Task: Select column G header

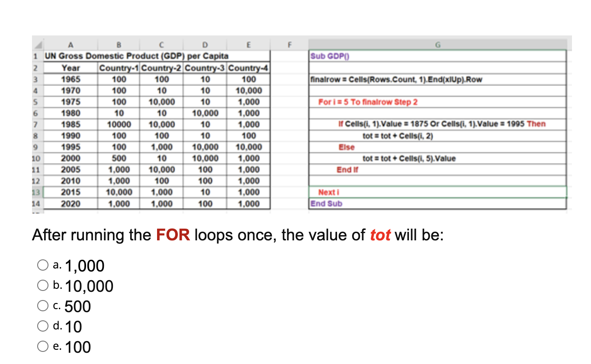Action: pos(437,44)
